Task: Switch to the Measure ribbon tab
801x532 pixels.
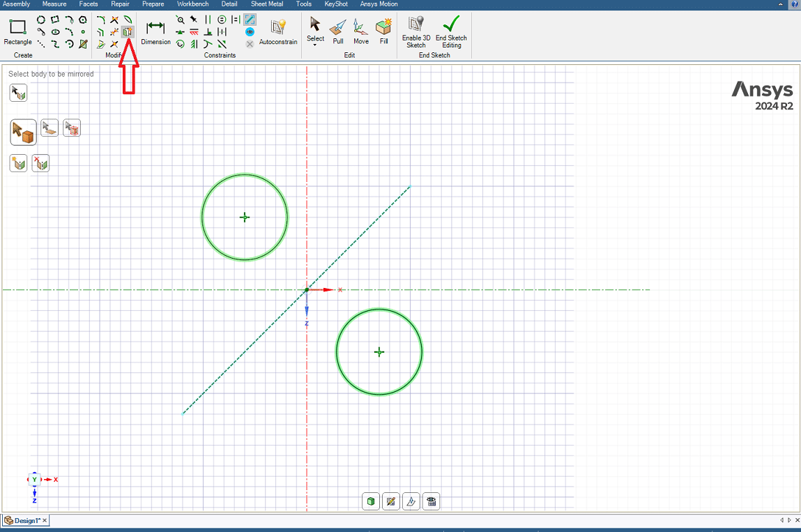Action: (x=54, y=4)
